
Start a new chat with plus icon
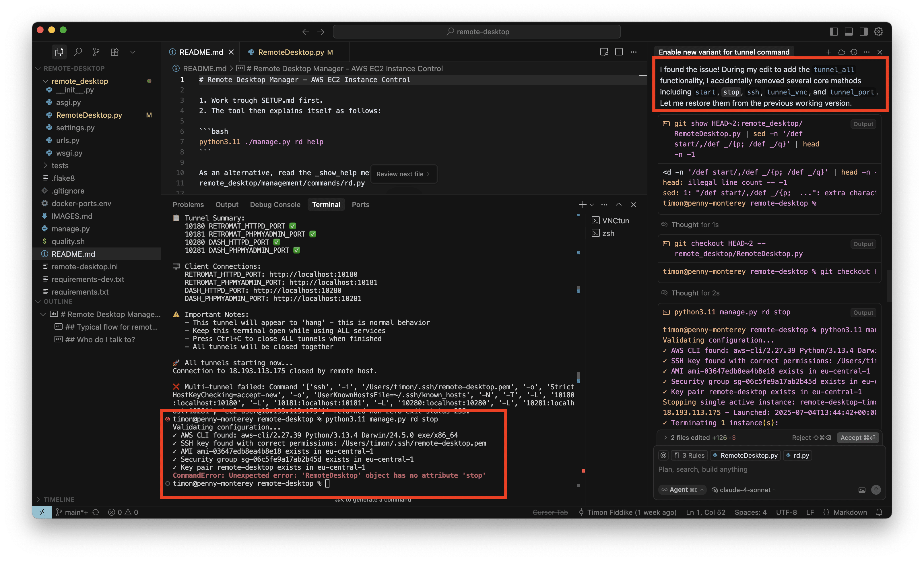(x=828, y=52)
